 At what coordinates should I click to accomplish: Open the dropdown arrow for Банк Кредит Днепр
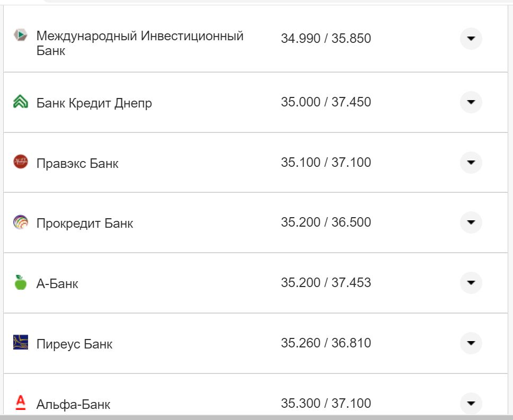(471, 102)
